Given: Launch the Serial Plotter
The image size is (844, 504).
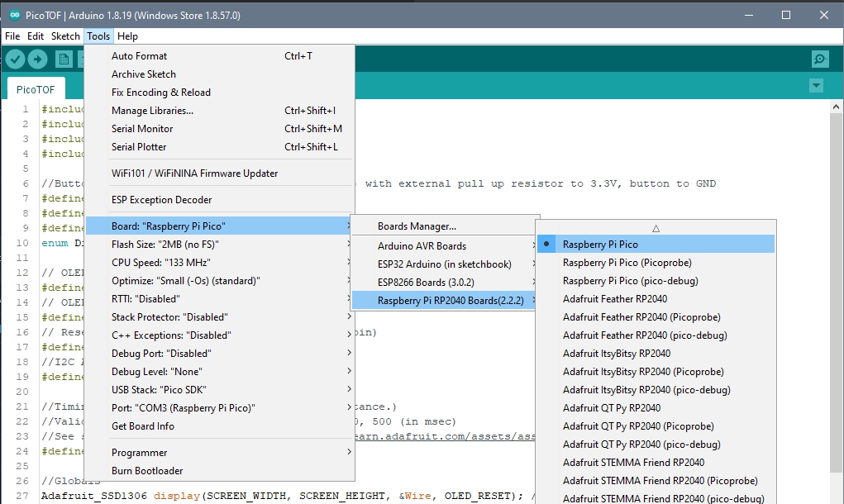Looking at the screenshot, I should 220,147.
